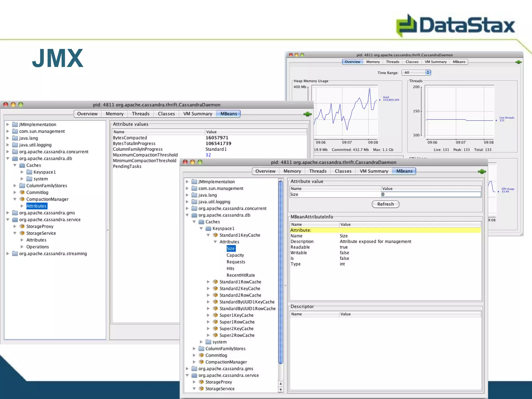This screenshot has height=399, width=532.
Task: Click the CompactionManager bean icon in front window
Action: point(201,362)
